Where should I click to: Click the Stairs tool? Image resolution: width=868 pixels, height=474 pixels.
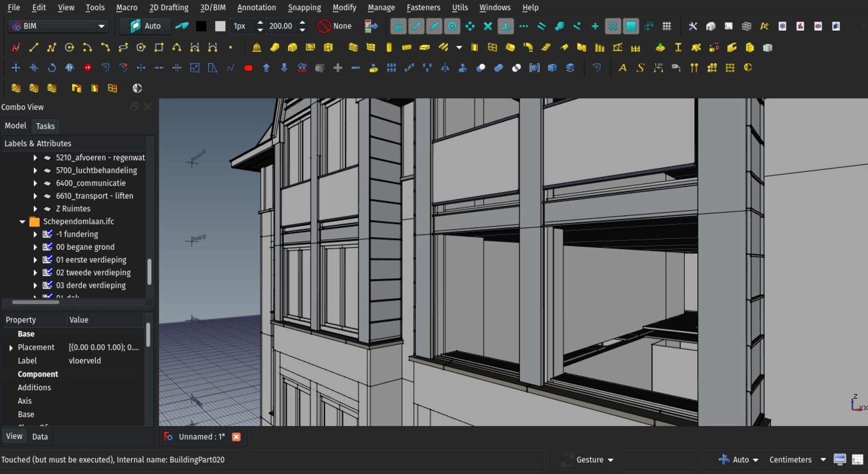[x=546, y=47]
